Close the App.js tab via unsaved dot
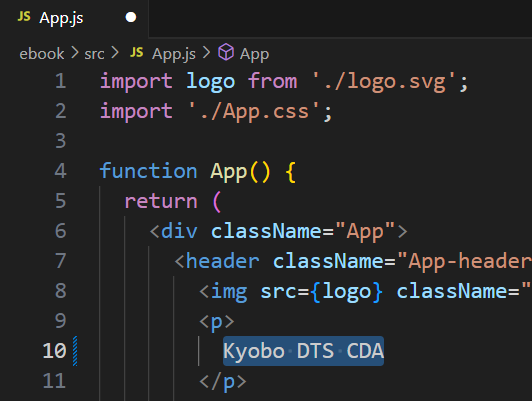Screen dimensions: 532x401 point(131,17)
